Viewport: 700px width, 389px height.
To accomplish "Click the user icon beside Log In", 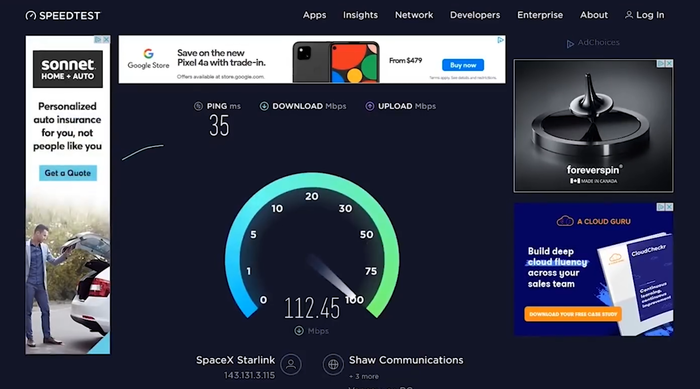I will (x=629, y=15).
